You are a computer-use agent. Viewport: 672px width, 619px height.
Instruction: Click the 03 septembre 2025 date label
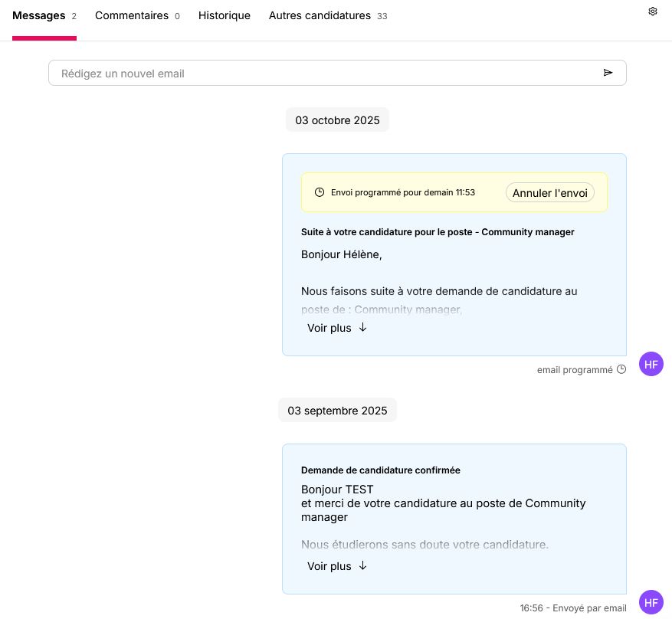(x=337, y=411)
